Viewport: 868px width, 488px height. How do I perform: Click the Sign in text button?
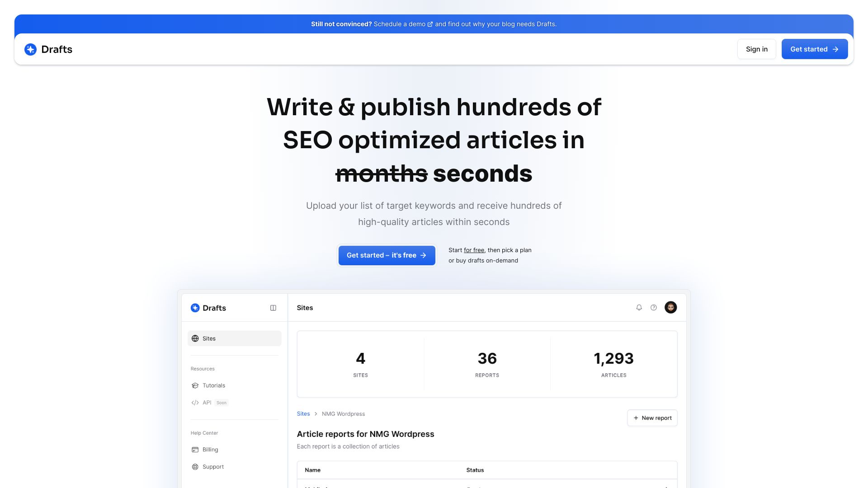click(756, 49)
